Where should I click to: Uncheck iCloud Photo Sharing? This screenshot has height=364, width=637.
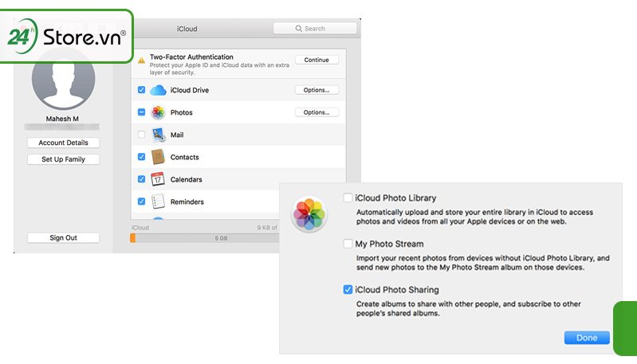[347, 290]
